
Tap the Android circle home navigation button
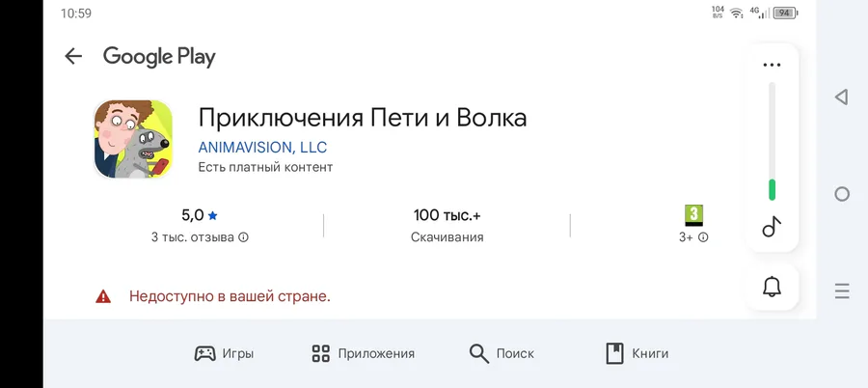(841, 194)
